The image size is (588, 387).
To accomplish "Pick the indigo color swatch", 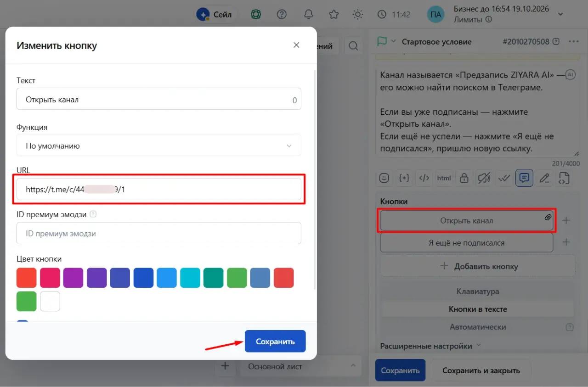I will 120,278.
